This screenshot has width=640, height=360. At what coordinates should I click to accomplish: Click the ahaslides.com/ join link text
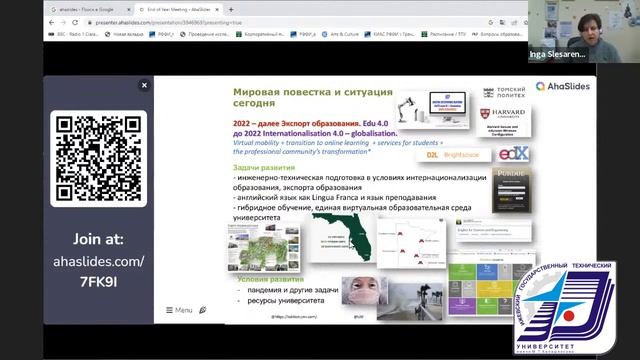click(x=98, y=261)
